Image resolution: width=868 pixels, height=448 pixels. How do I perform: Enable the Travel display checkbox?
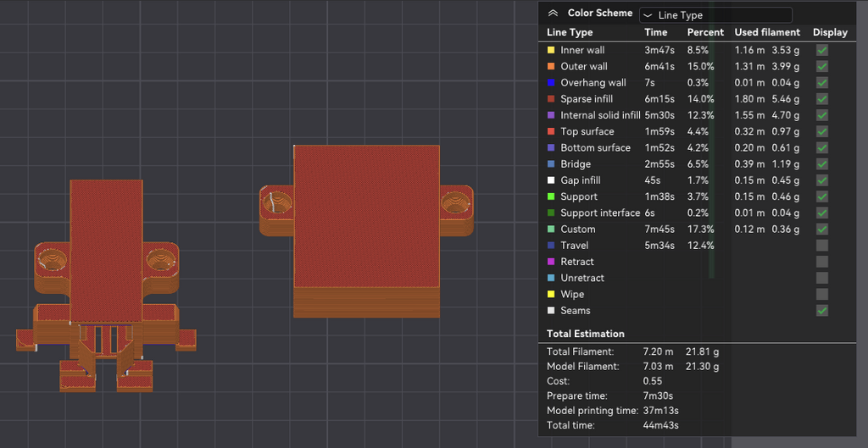point(822,245)
